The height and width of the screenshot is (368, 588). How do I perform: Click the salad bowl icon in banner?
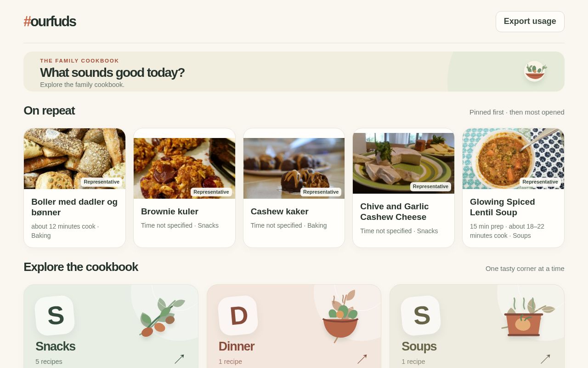(535, 71)
